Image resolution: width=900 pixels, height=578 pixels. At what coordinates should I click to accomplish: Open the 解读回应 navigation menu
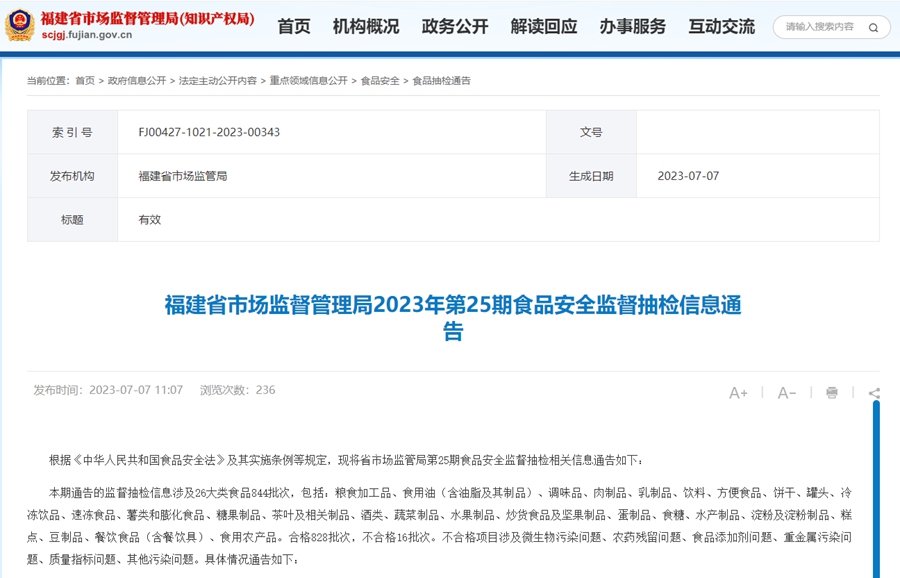tap(542, 27)
